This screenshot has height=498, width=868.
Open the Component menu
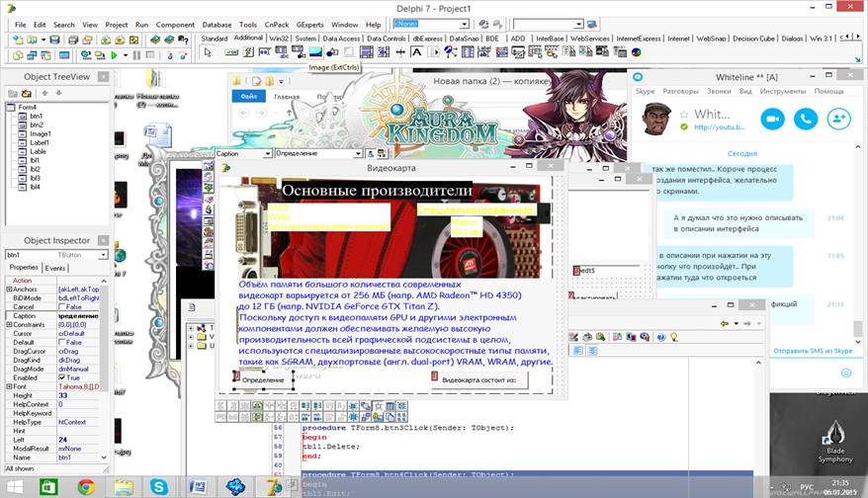[x=175, y=24]
